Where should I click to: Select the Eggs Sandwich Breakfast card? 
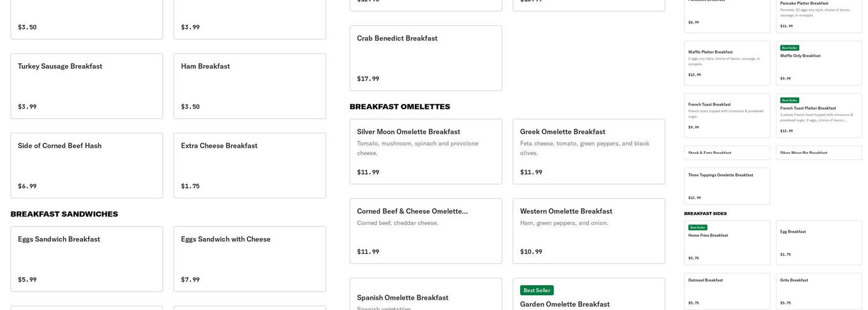click(x=87, y=259)
